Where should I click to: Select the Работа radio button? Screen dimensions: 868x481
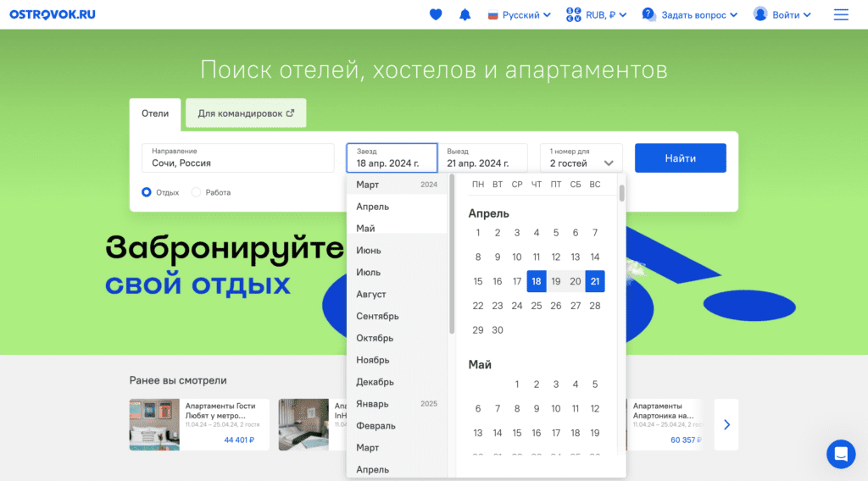pos(196,192)
